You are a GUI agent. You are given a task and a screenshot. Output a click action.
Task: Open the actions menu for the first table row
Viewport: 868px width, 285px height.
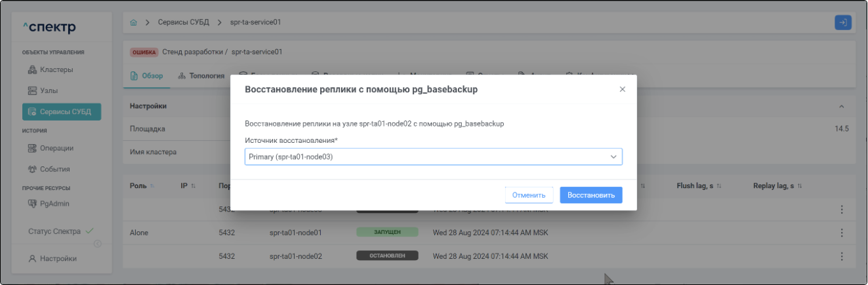coord(842,210)
